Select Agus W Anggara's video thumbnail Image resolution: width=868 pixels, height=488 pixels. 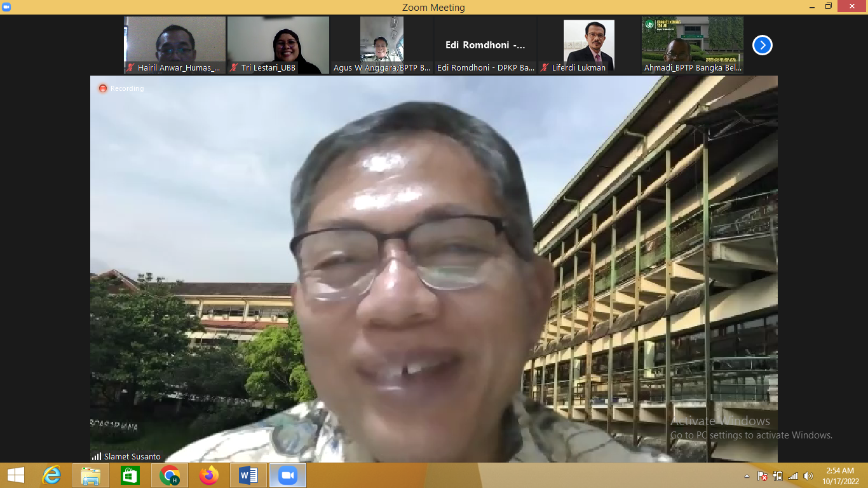pos(382,45)
